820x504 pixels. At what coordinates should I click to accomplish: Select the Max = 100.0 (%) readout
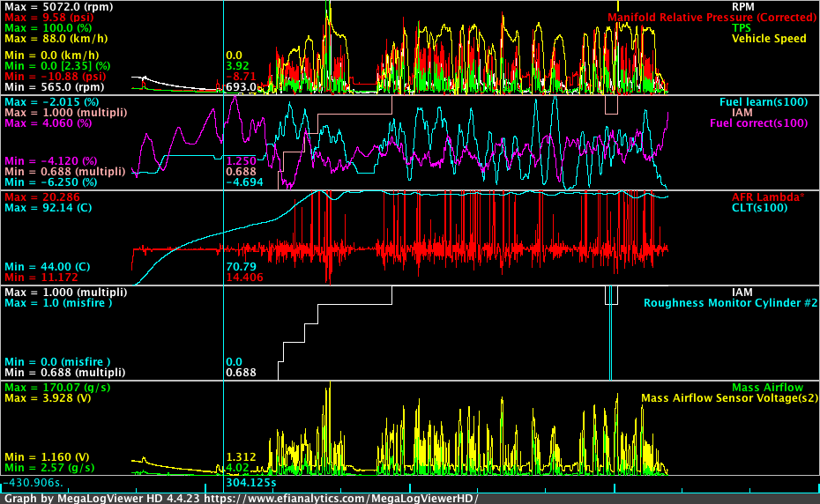point(48,27)
